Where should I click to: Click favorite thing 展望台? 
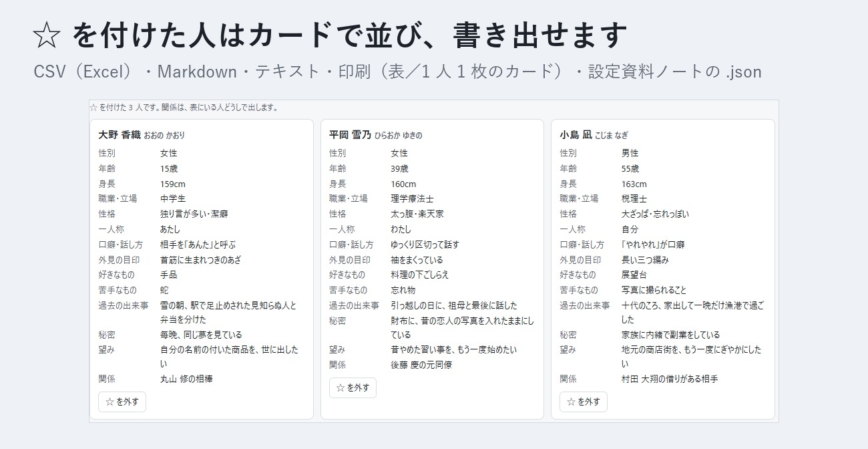click(x=634, y=275)
